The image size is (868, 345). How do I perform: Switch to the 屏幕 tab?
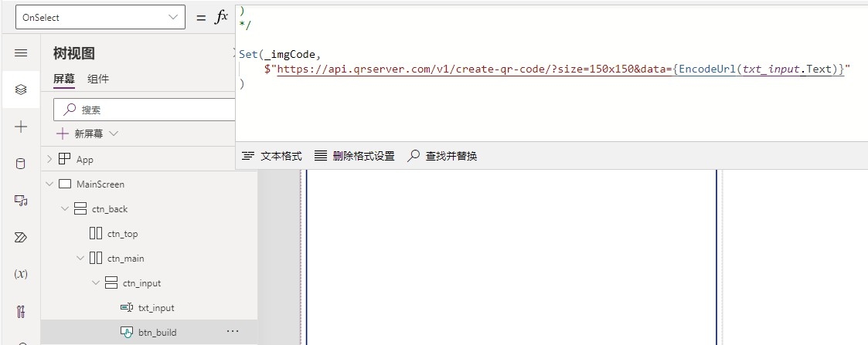click(x=64, y=79)
